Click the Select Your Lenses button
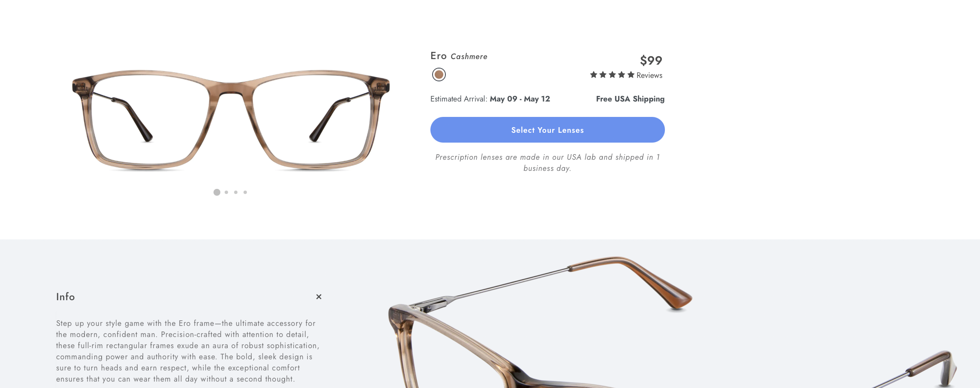 pos(547,130)
